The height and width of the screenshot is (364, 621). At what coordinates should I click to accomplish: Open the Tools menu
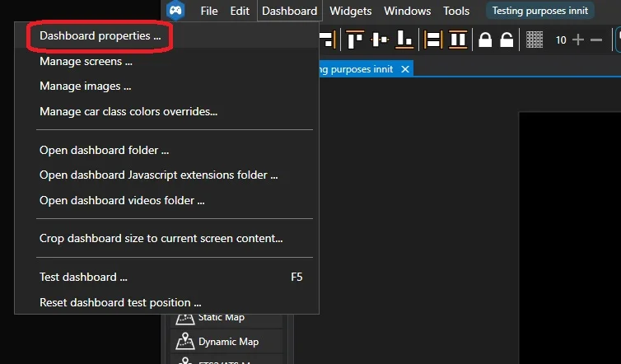click(x=456, y=11)
